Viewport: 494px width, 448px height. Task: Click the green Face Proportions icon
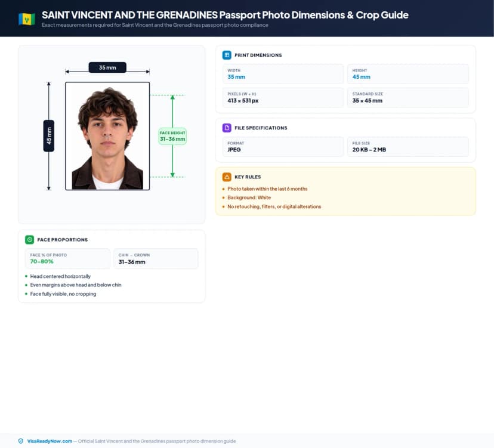[29, 240]
